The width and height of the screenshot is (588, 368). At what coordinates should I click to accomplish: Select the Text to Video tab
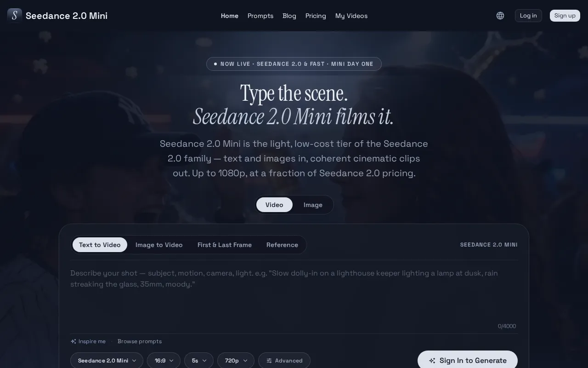pyautogui.click(x=100, y=245)
